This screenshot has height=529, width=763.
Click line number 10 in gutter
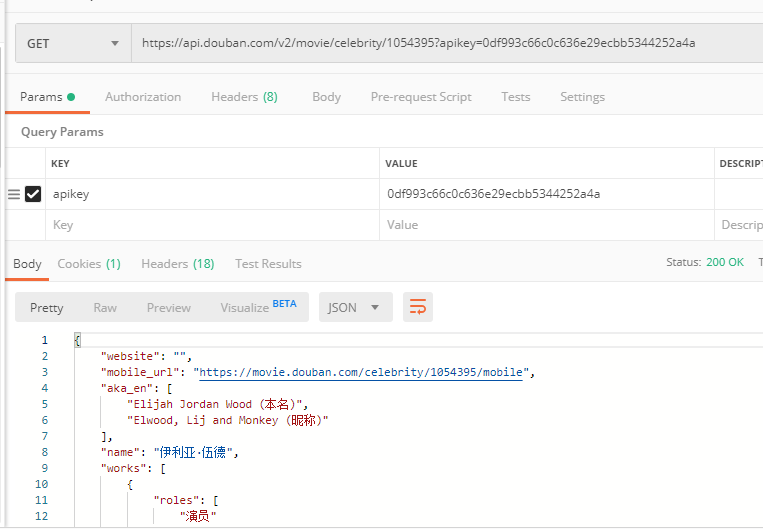click(41, 484)
